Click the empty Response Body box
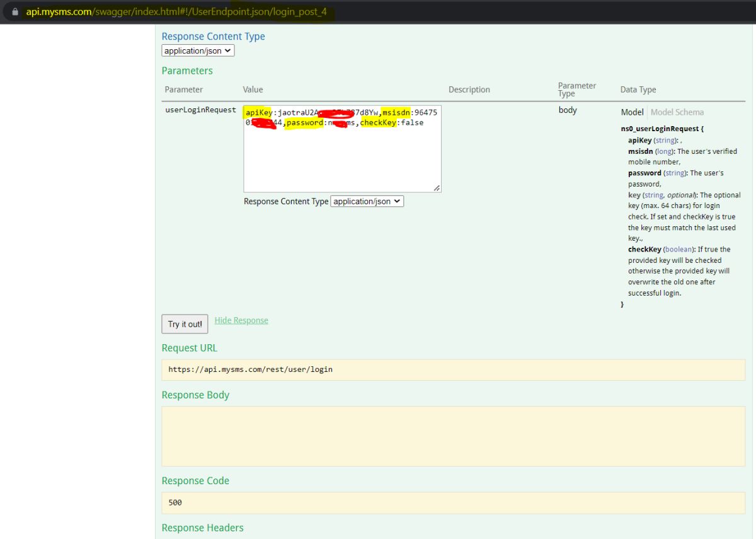The image size is (756, 539). [x=453, y=436]
